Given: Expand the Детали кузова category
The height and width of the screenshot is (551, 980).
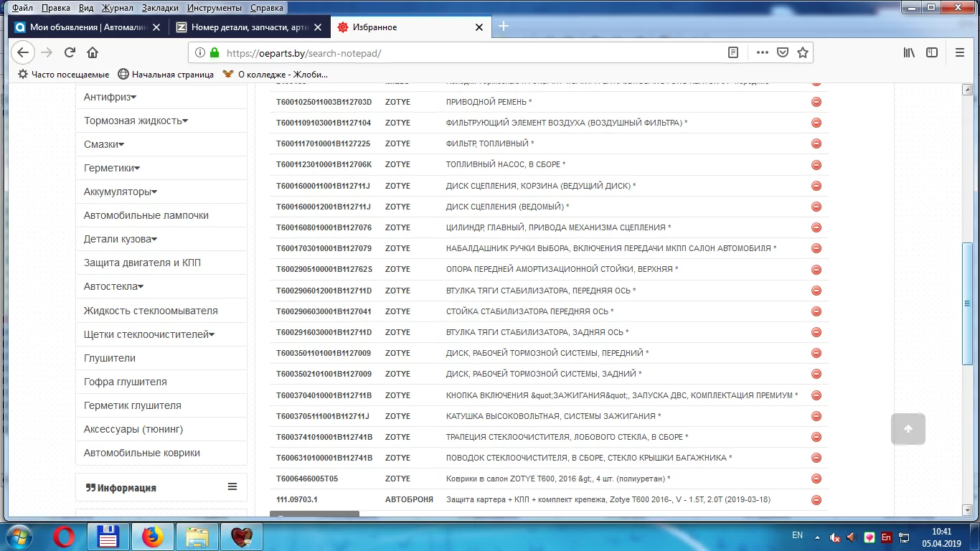Looking at the screenshot, I should 121,239.
